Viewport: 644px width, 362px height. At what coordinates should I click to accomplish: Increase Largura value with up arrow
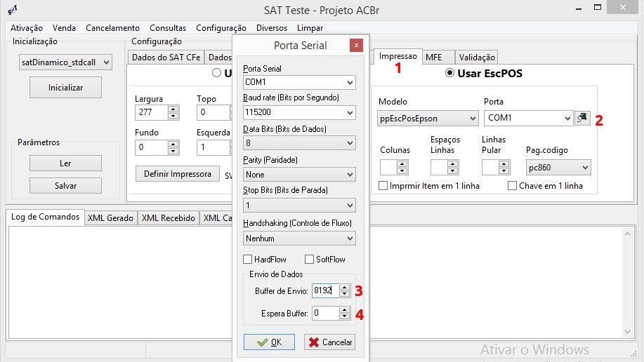click(173, 109)
